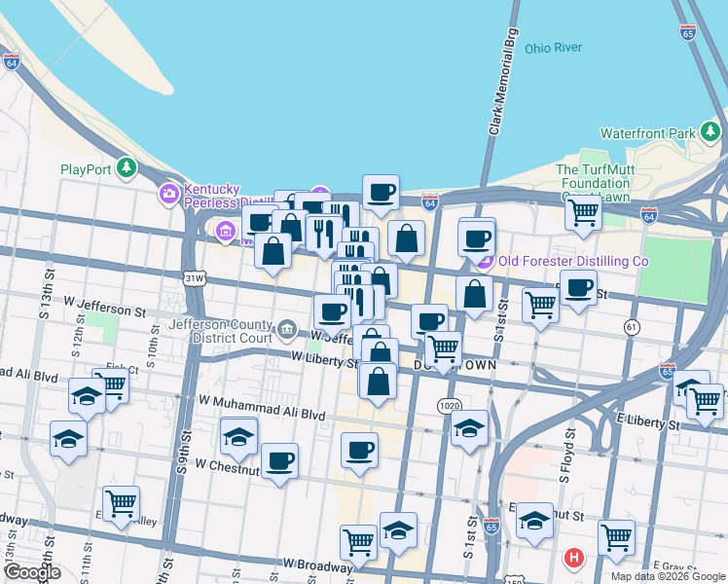
Task: Click the W Muhammad Ali Blvd street label
Action: coord(262,408)
